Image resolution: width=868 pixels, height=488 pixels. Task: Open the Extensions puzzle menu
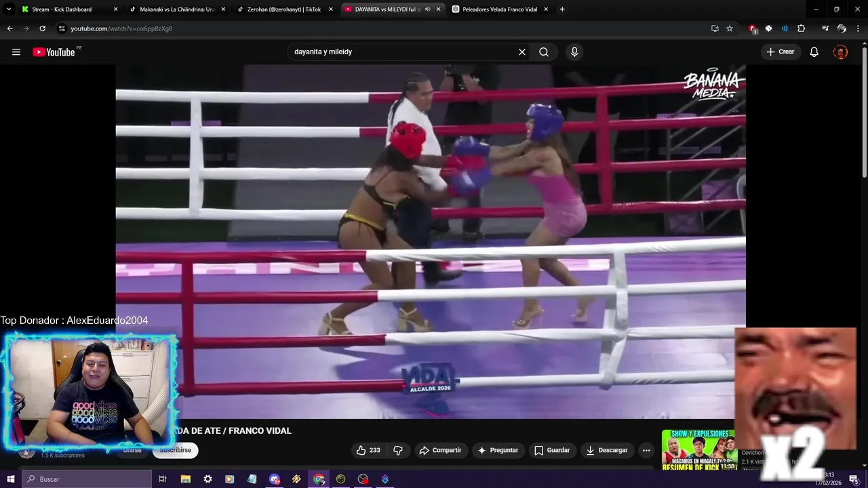tap(802, 28)
